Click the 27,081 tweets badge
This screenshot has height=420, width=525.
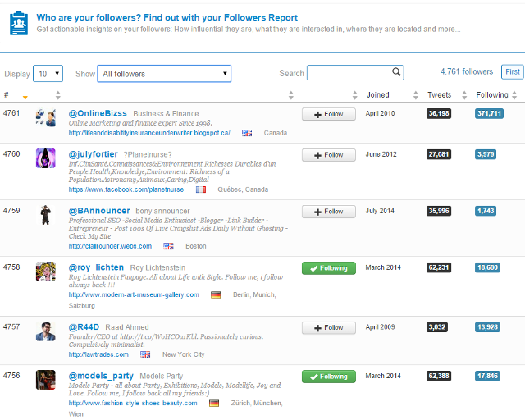pyautogui.click(x=439, y=154)
